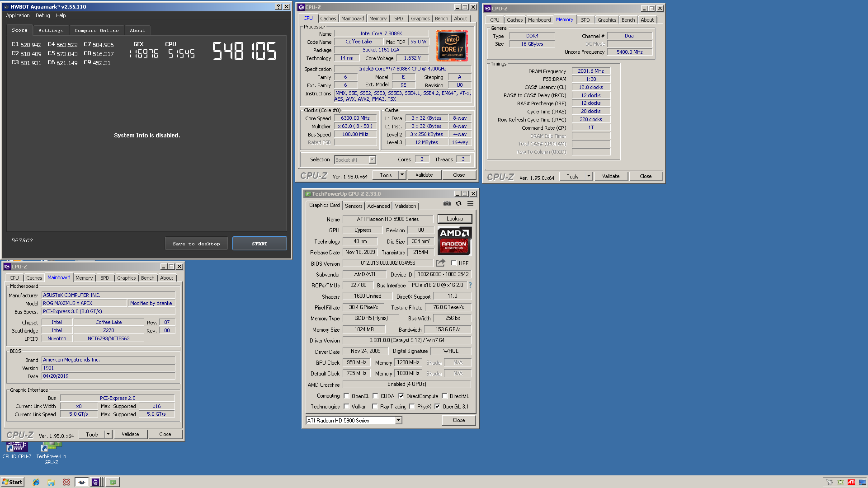Click the GPU-Z refresh icon
The image size is (868, 488).
pyautogui.click(x=458, y=204)
